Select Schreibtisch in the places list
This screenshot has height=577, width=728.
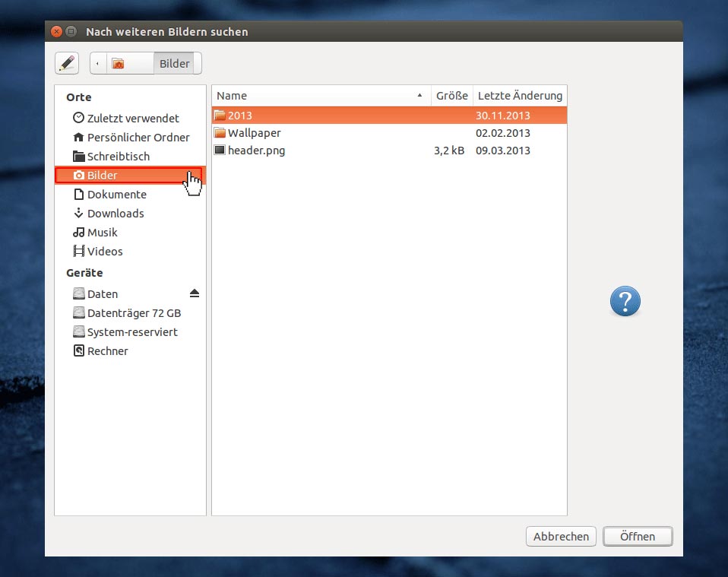pos(130,156)
